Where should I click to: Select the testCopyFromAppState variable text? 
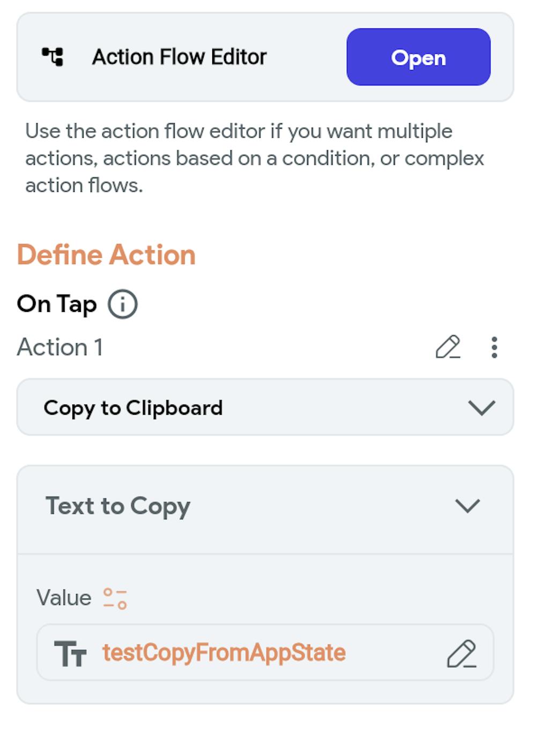pyautogui.click(x=224, y=653)
